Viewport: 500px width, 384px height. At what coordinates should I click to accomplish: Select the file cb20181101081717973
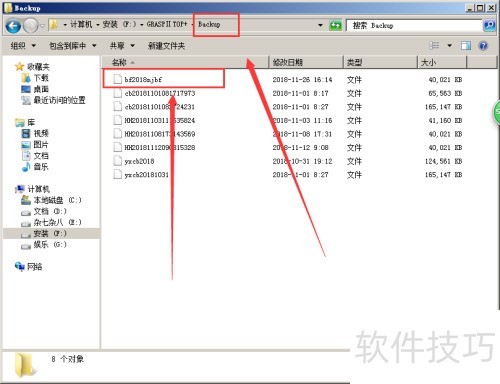(160, 93)
